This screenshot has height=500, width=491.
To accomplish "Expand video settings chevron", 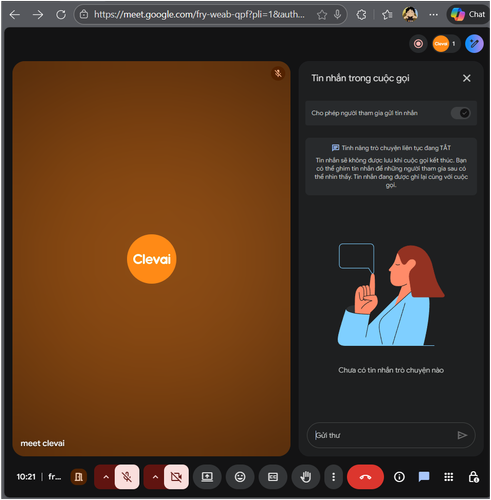I will pyautogui.click(x=155, y=477).
